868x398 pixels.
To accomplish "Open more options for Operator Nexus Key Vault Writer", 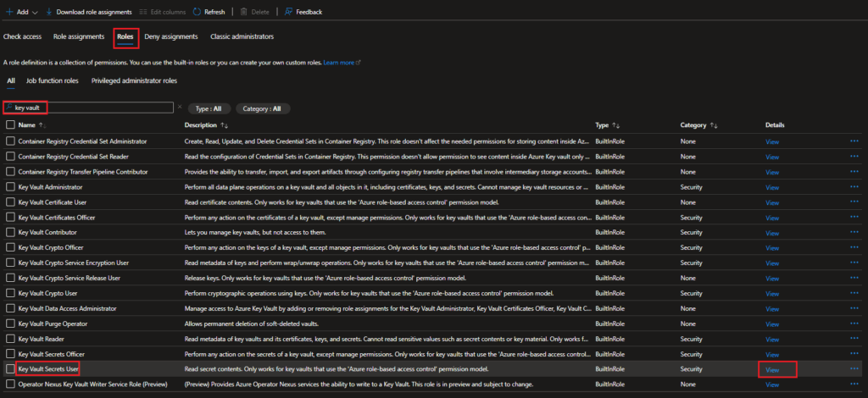I will coord(854,384).
